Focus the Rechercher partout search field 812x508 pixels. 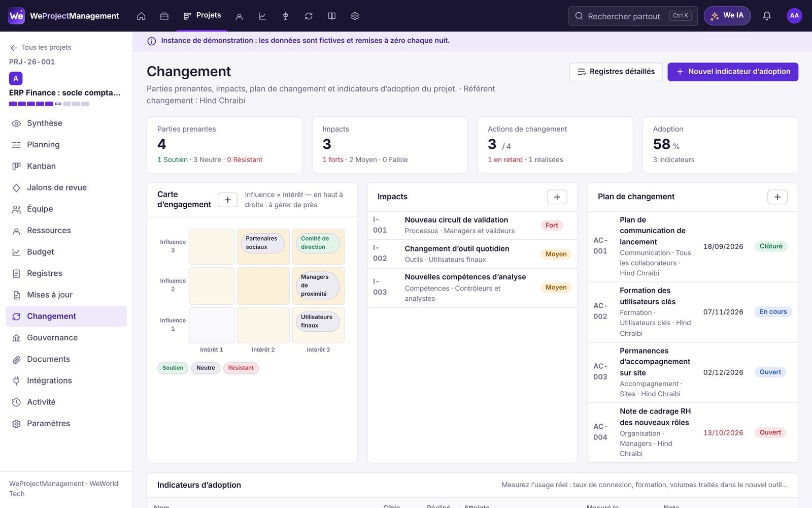pyautogui.click(x=633, y=16)
